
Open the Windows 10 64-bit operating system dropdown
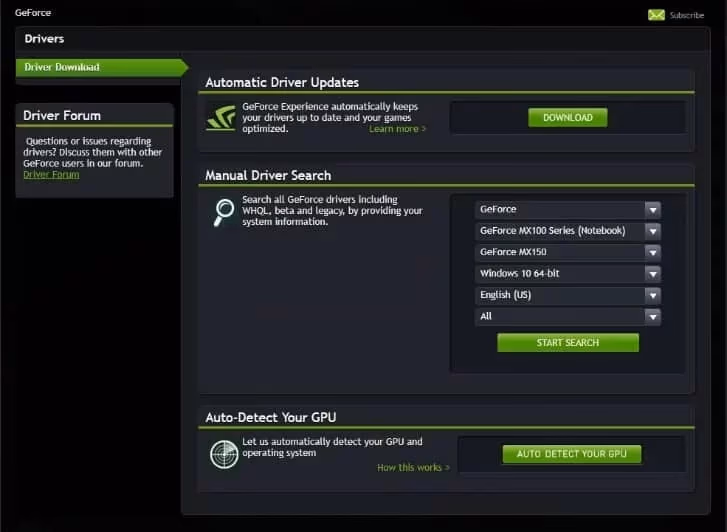[x=568, y=274]
